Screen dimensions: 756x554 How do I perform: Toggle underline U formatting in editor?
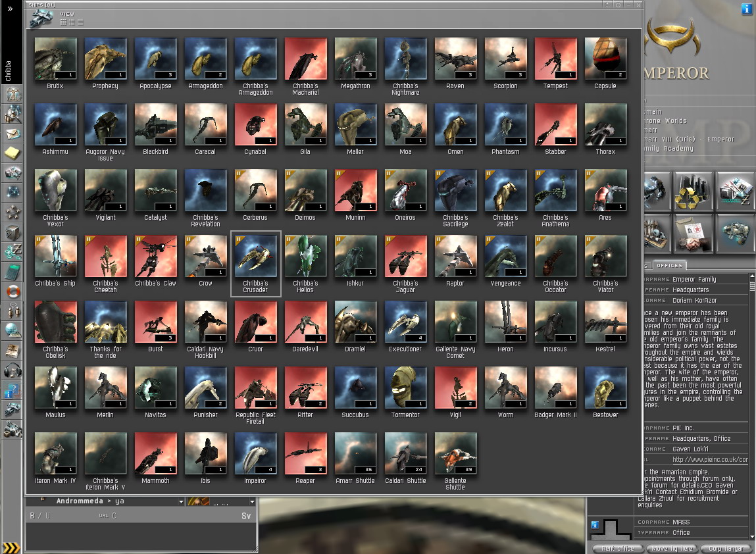[x=48, y=516]
